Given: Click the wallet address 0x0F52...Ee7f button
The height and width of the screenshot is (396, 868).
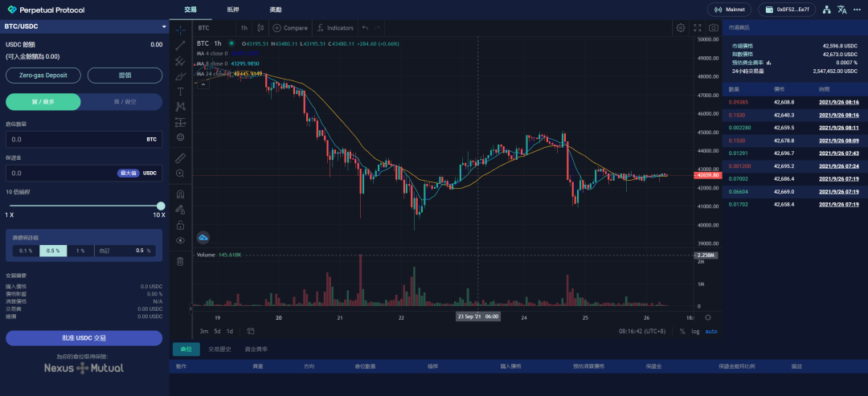Looking at the screenshot, I should (787, 10).
